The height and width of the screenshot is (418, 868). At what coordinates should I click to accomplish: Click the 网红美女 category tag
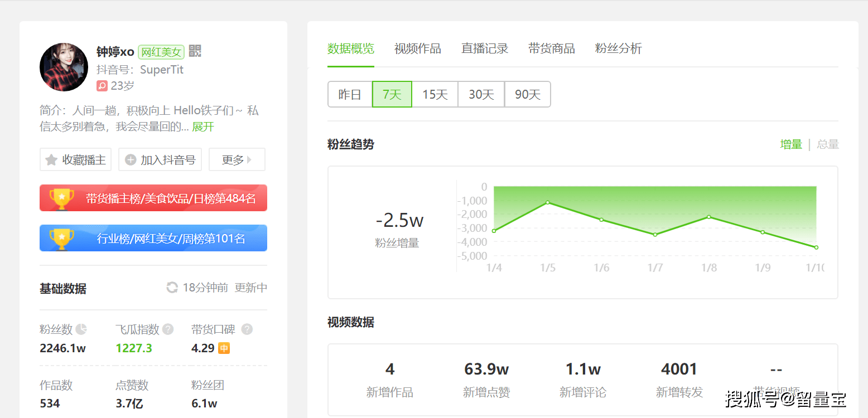(x=161, y=52)
